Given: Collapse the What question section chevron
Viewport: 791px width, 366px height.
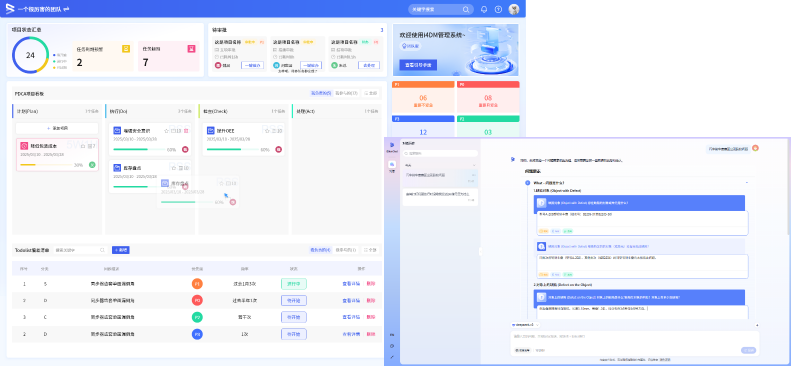Looking at the screenshot, I should click(x=747, y=182).
